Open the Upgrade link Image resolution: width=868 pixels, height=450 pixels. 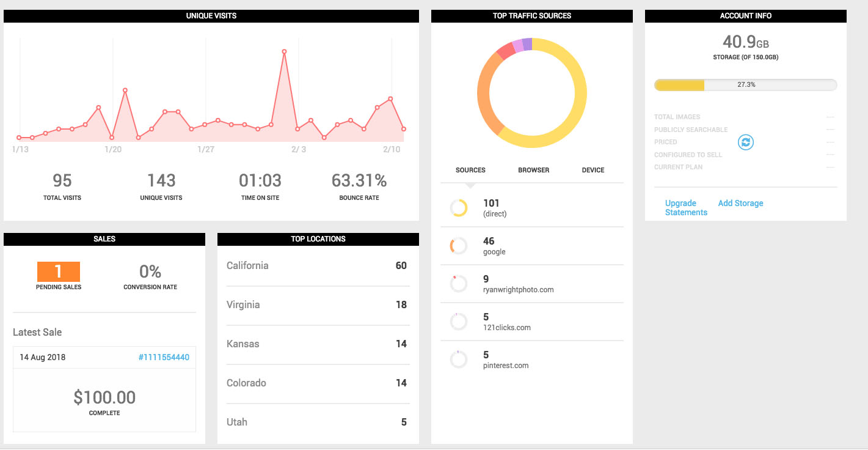pyautogui.click(x=679, y=202)
